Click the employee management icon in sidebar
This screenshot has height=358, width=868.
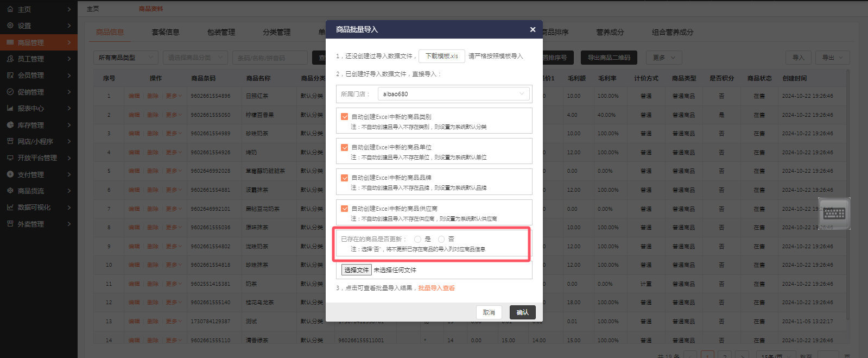pos(10,59)
